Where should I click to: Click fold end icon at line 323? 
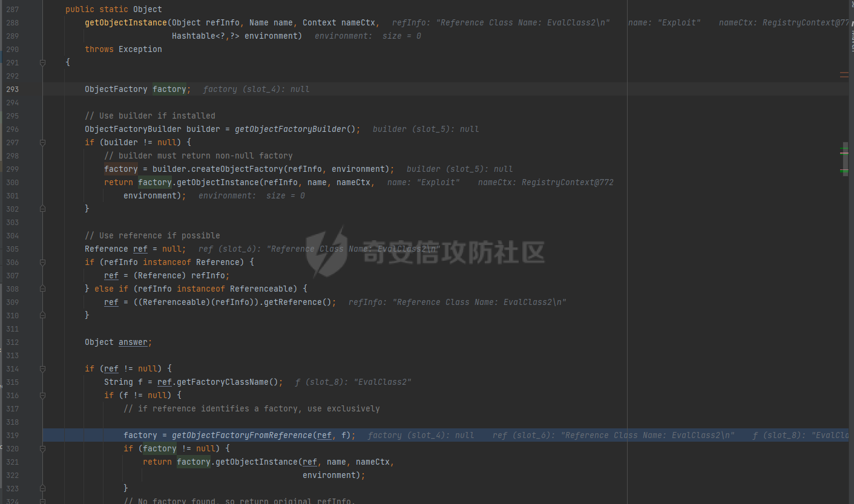pyautogui.click(x=42, y=488)
